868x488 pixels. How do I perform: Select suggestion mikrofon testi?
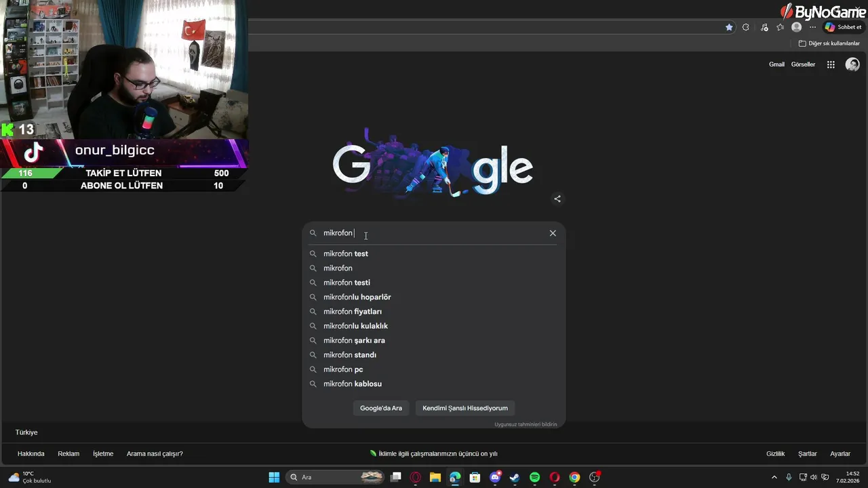coord(433,283)
